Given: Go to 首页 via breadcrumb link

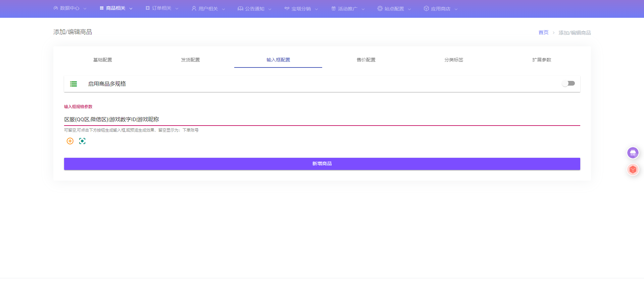Looking at the screenshot, I should point(543,33).
